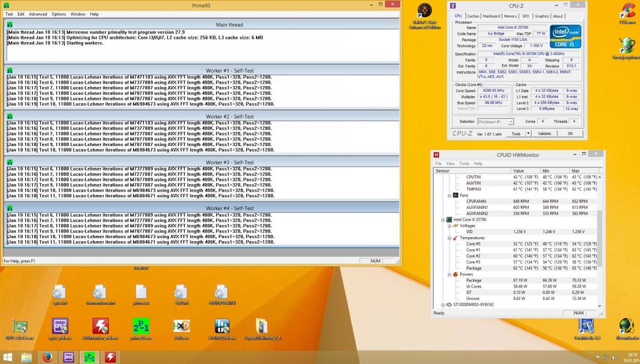Click the CrystalDiskInfo6_0_4 folder icon
This screenshot has width=640, height=364.
click(x=262, y=326)
